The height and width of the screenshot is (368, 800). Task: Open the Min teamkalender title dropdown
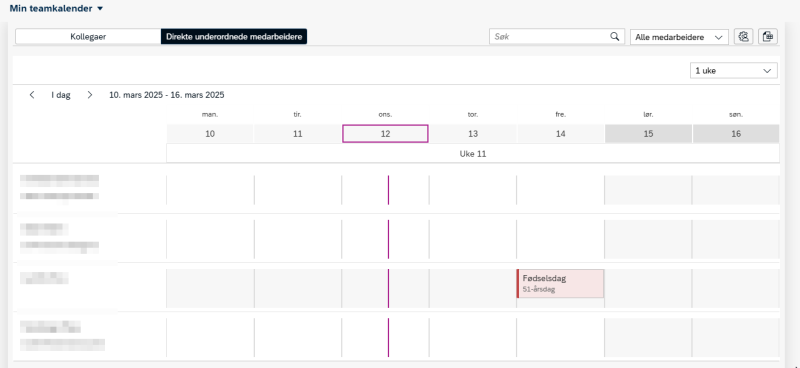pyautogui.click(x=56, y=9)
